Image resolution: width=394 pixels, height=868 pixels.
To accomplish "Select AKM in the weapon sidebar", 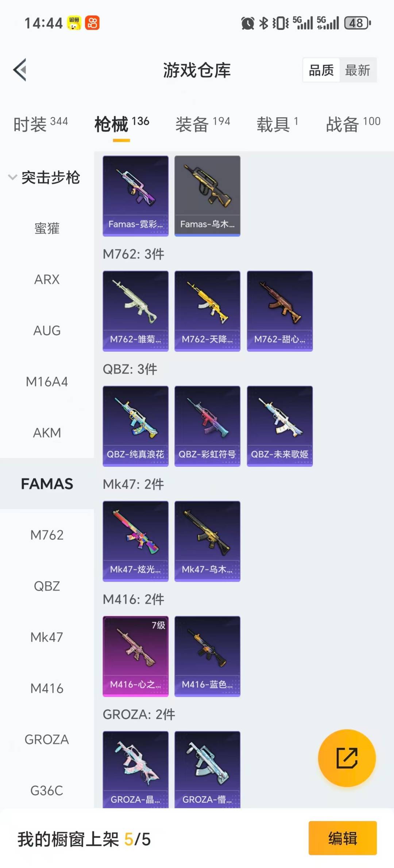I will [x=47, y=433].
